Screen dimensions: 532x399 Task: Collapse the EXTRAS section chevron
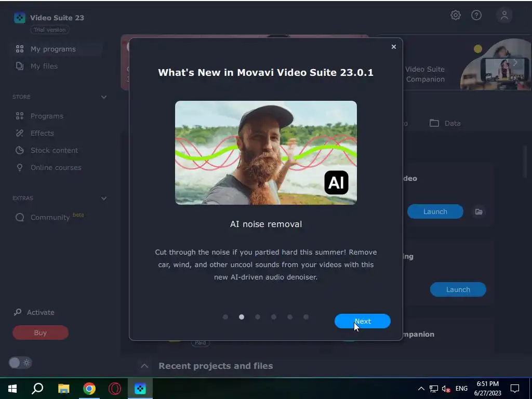(x=104, y=198)
